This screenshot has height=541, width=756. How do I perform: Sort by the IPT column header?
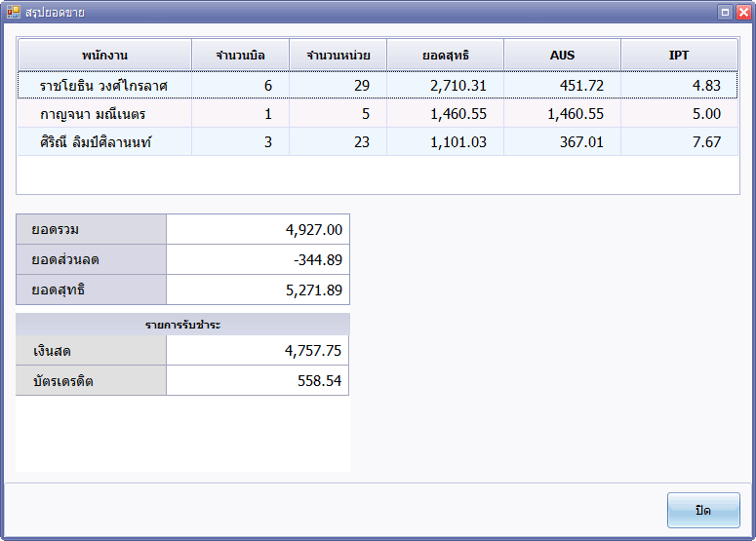[679, 55]
